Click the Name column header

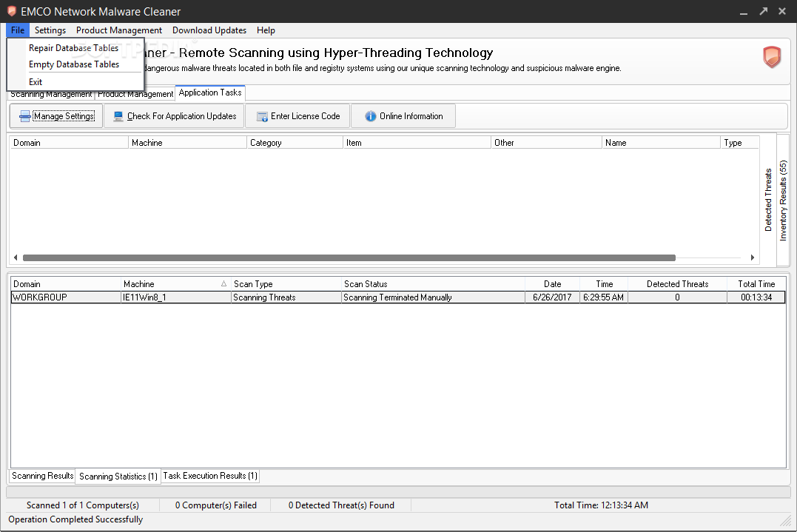[x=662, y=143]
